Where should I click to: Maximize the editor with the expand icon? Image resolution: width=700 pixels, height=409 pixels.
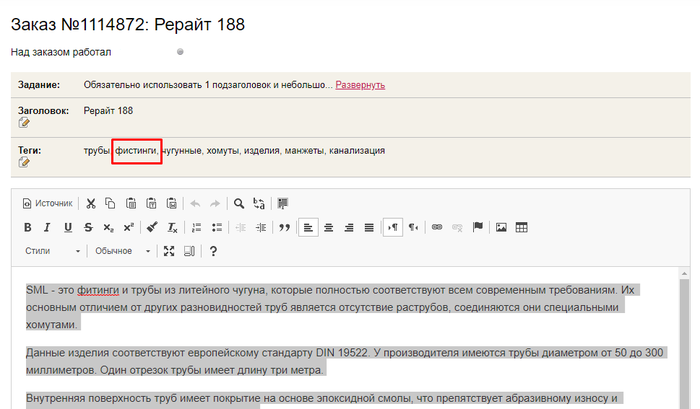coord(169,251)
